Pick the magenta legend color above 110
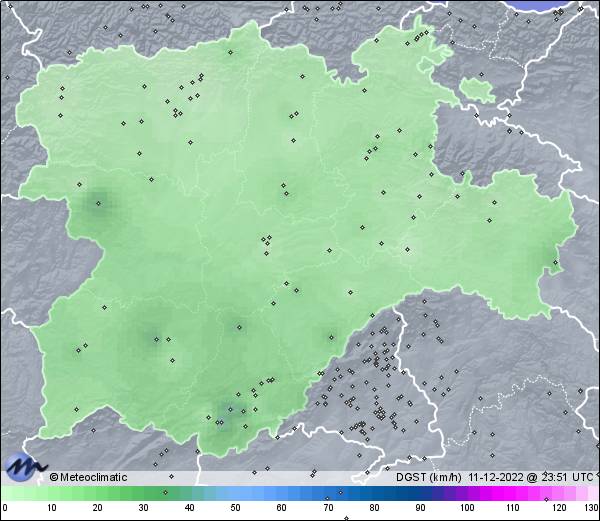The image size is (600, 521). (x=513, y=494)
